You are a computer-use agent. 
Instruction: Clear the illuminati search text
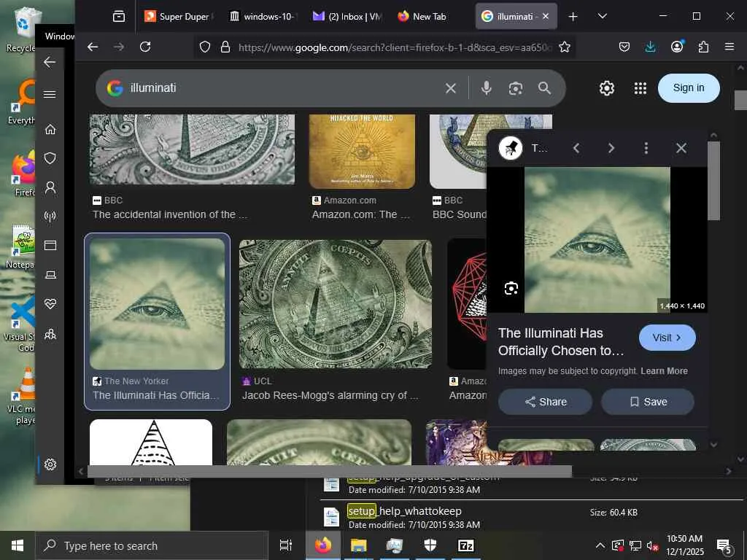(x=450, y=88)
